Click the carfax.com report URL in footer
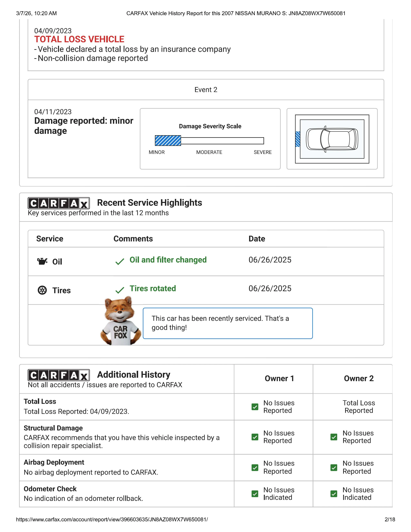The width and height of the screenshot is (411, 532). pyautogui.click(x=112, y=519)
